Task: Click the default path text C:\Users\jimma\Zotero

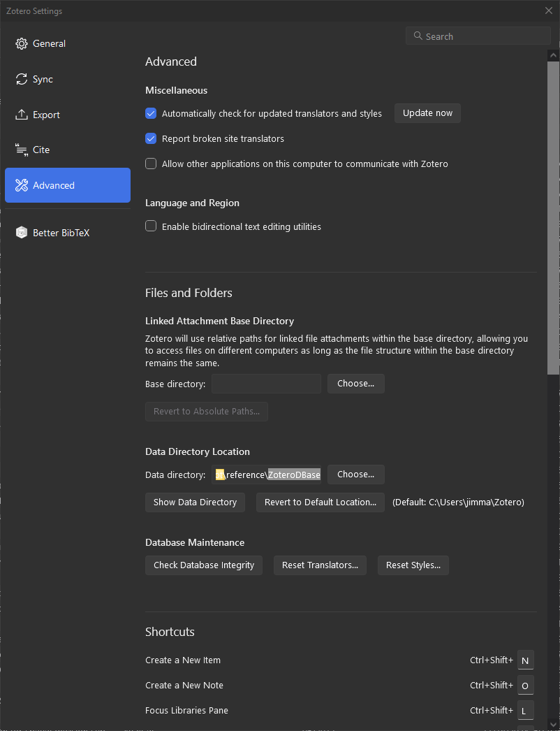Action: click(476, 502)
